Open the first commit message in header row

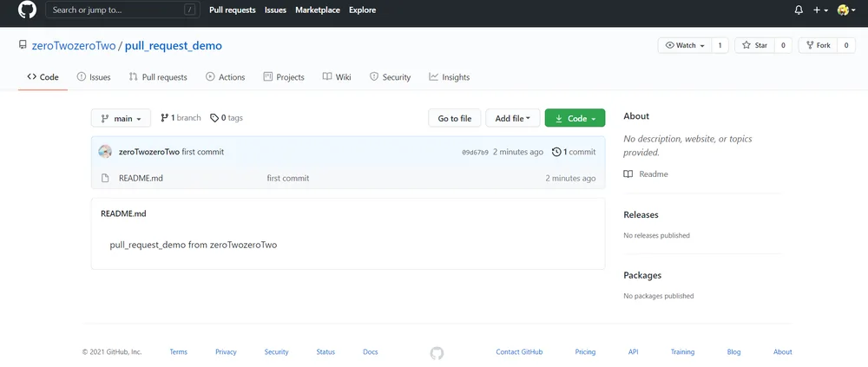click(x=203, y=152)
